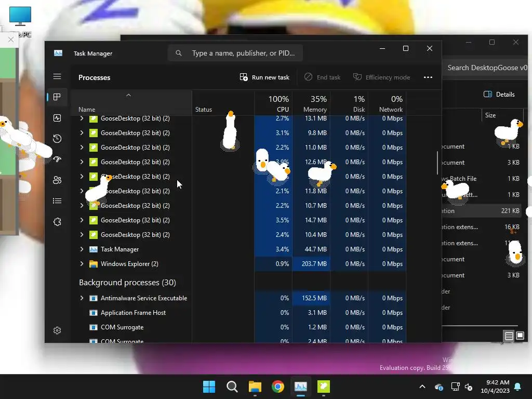Click the Desktop Goose taskbar icon

[x=324, y=387]
